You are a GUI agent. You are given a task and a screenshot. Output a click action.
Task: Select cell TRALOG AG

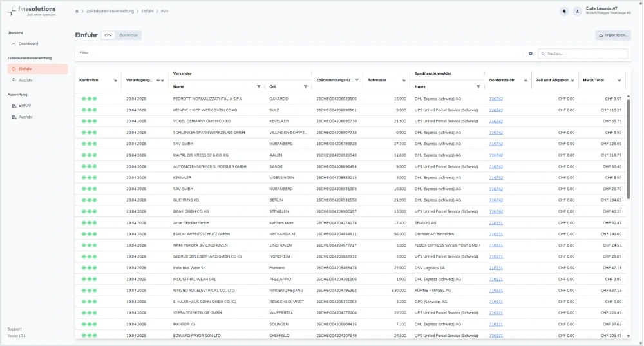click(x=425, y=223)
